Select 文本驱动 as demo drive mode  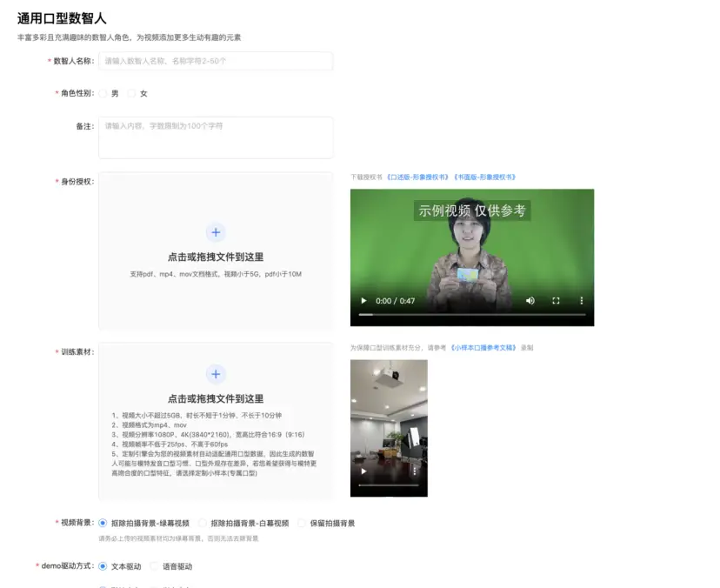point(103,566)
